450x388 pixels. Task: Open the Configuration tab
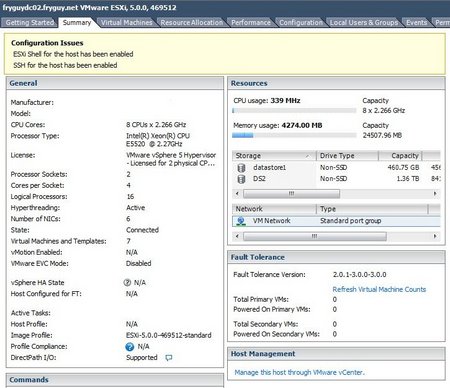(301, 22)
